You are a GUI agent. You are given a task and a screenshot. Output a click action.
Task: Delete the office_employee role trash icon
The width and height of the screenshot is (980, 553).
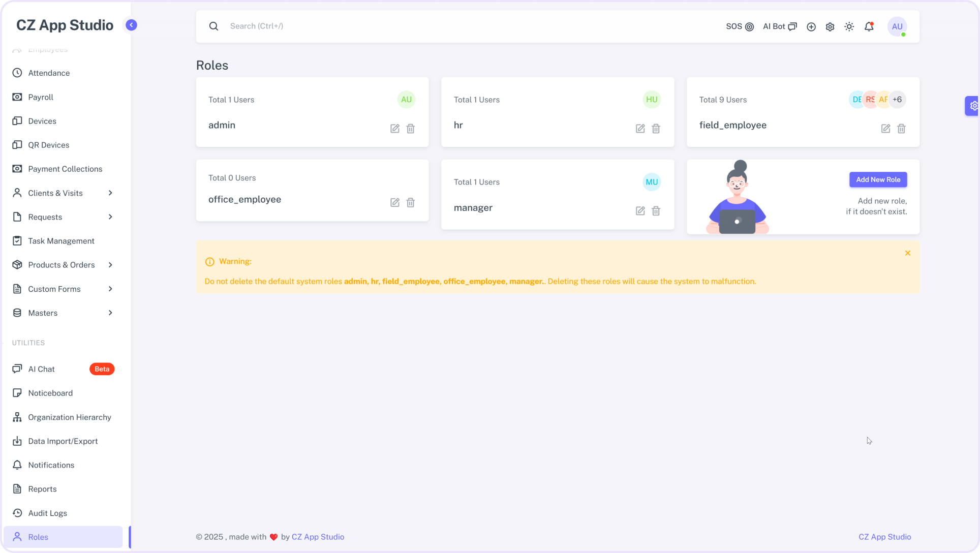click(411, 202)
